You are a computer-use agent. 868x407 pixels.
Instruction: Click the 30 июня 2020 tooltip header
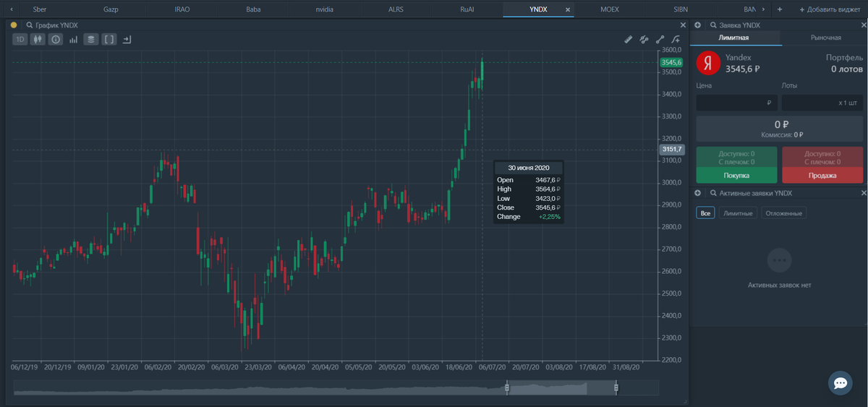pyautogui.click(x=528, y=168)
